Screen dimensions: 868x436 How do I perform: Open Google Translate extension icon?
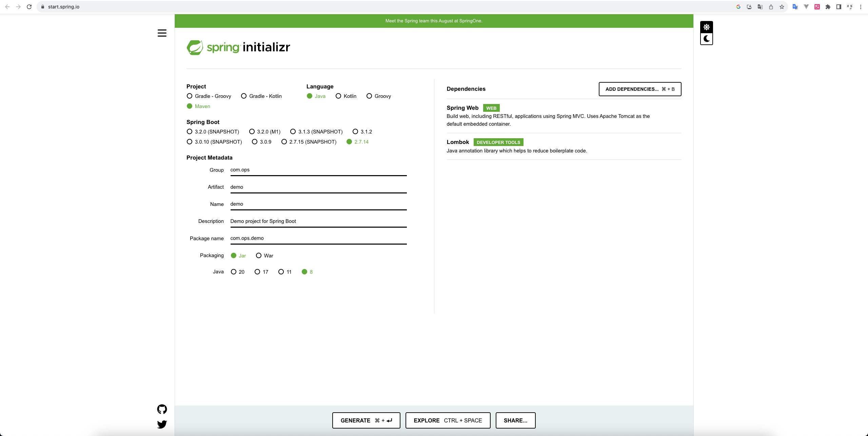[x=795, y=7]
